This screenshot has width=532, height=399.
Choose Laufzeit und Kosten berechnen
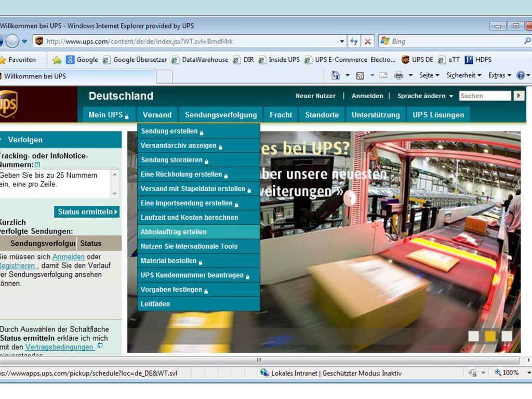[x=199, y=218]
